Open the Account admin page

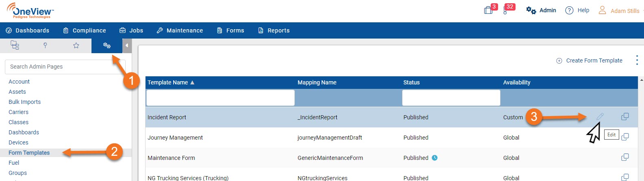(19, 82)
